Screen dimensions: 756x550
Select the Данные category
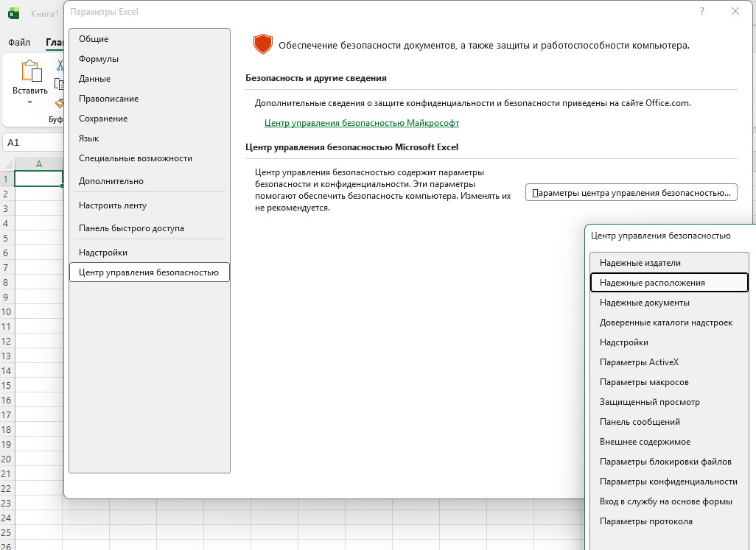pos(150,79)
